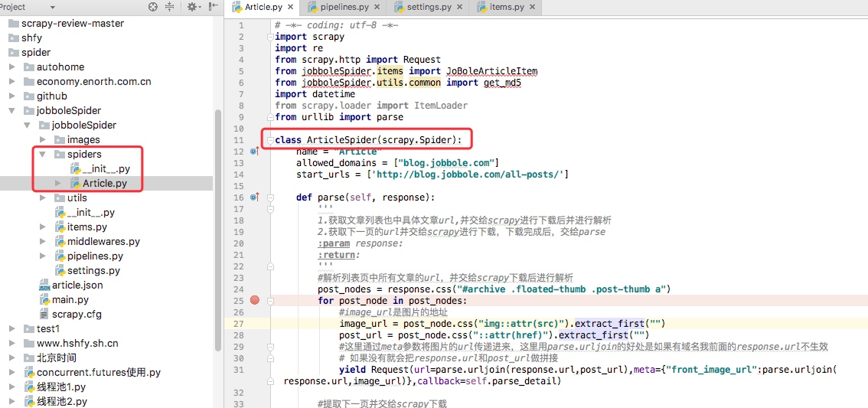
Task: Select the spider folder
Action: pyautogui.click(x=36, y=53)
